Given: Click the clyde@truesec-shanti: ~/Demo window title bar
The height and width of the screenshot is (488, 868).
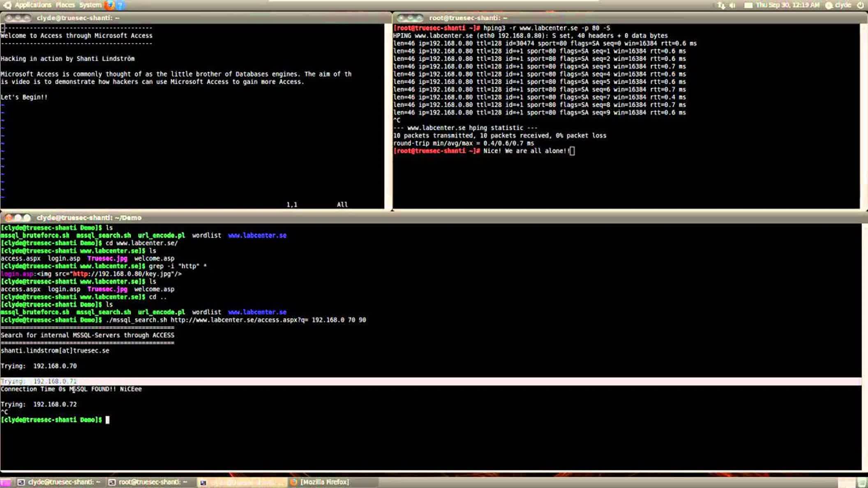Looking at the screenshot, I should [x=434, y=218].
